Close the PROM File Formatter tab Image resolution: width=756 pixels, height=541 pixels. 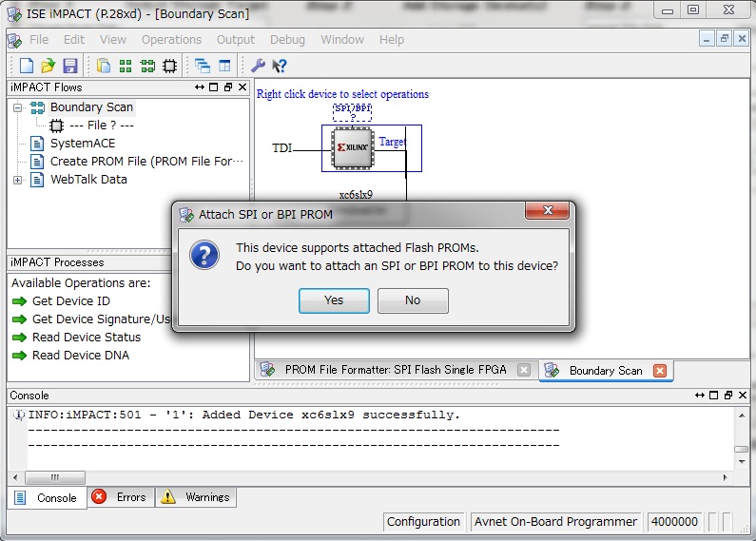[x=524, y=370]
